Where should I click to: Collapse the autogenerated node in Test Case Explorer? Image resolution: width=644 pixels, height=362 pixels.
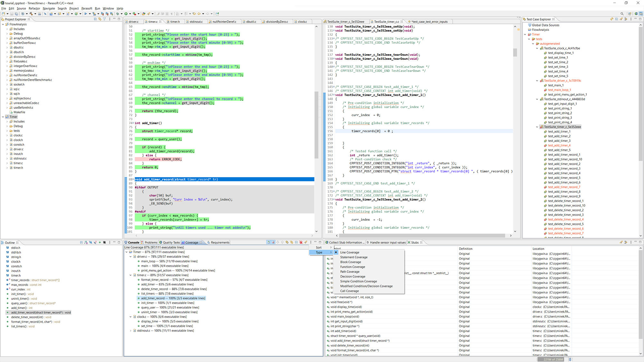pos(533,43)
